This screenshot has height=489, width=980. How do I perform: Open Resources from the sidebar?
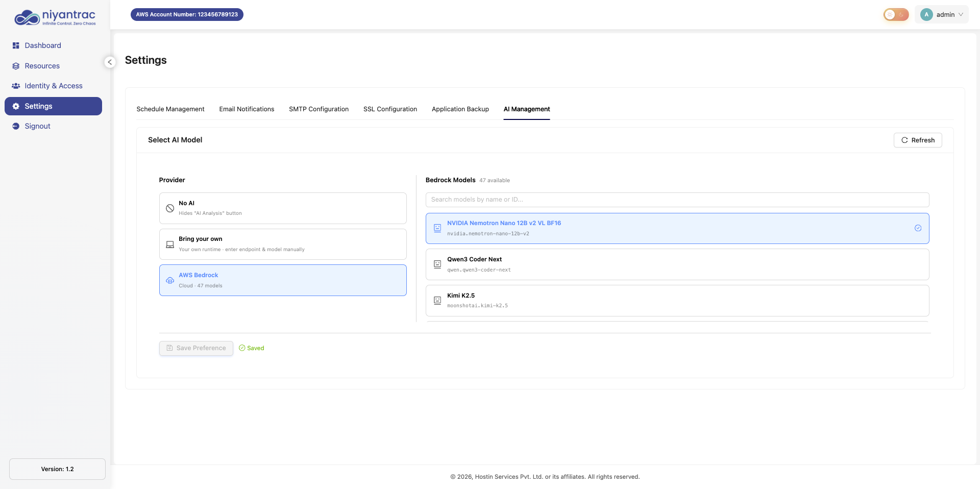coord(53,66)
